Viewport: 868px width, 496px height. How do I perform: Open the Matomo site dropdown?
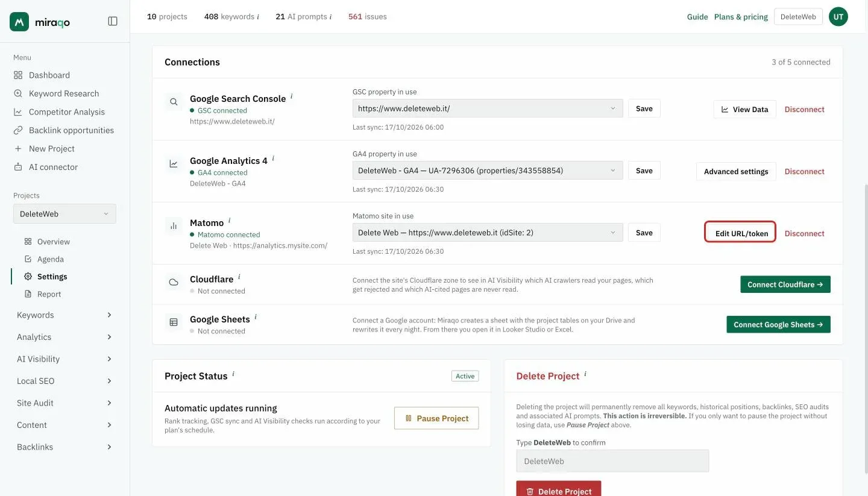[488, 233]
